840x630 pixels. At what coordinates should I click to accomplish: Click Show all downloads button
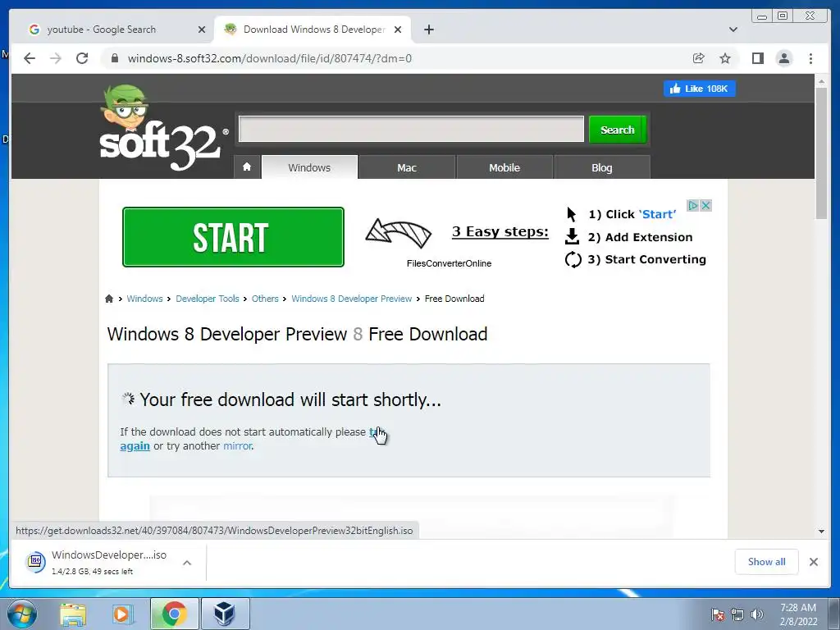767,561
